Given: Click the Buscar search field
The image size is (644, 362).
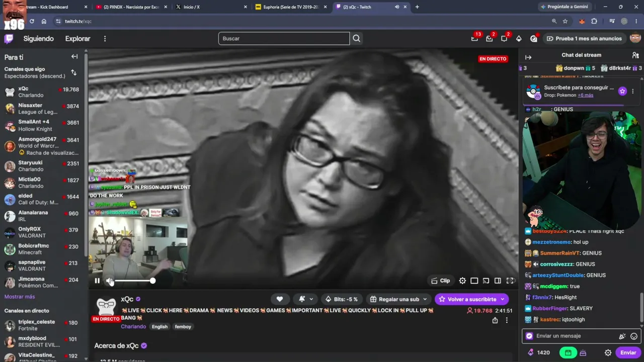Looking at the screenshot, I should coord(284,39).
